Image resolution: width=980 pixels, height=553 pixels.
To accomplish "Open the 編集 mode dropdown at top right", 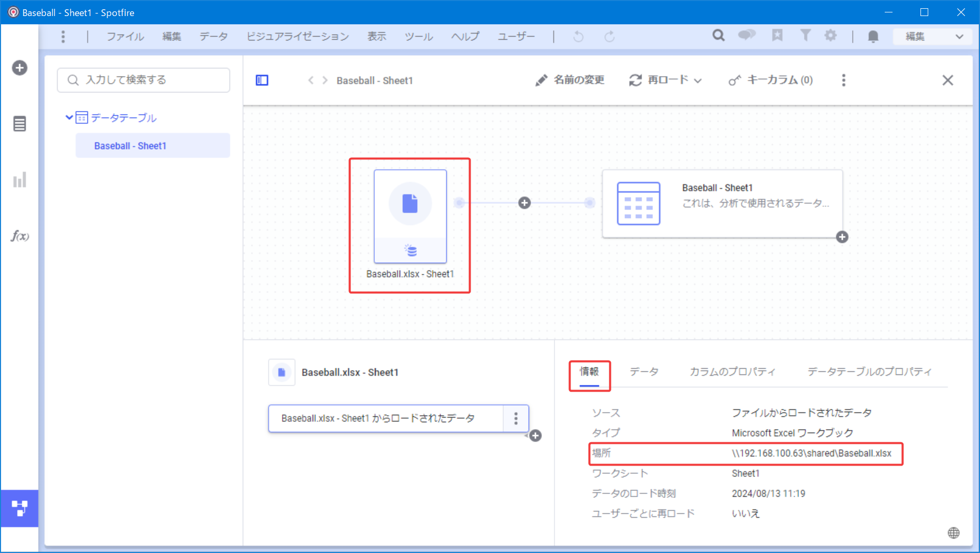I will point(934,36).
